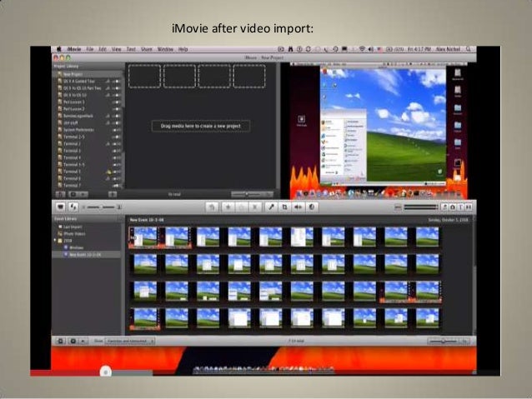This screenshot has height=399, width=532.
Task: Click the Project Library header
Action: coord(66,66)
